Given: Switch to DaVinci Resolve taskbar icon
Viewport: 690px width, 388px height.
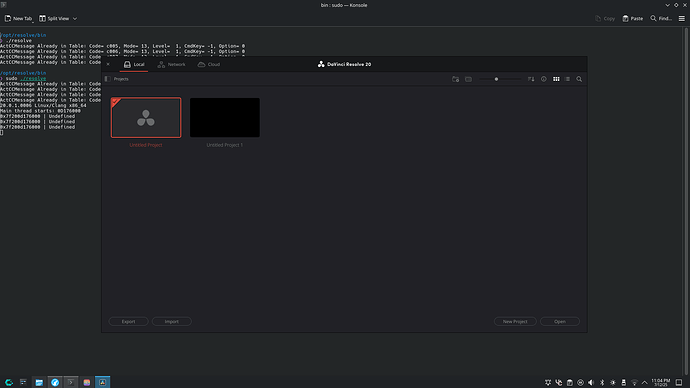Looking at the screenshot, I should tap(103, 382).
